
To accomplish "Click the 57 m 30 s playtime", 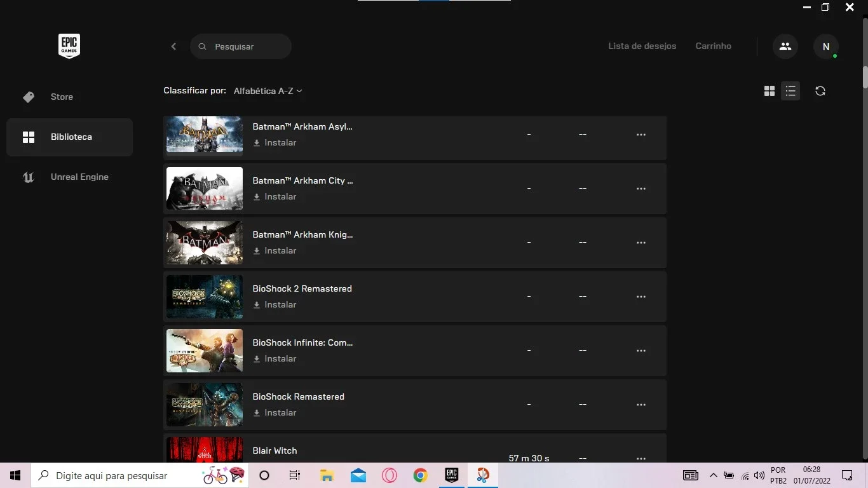I will [x=529, y=458].
